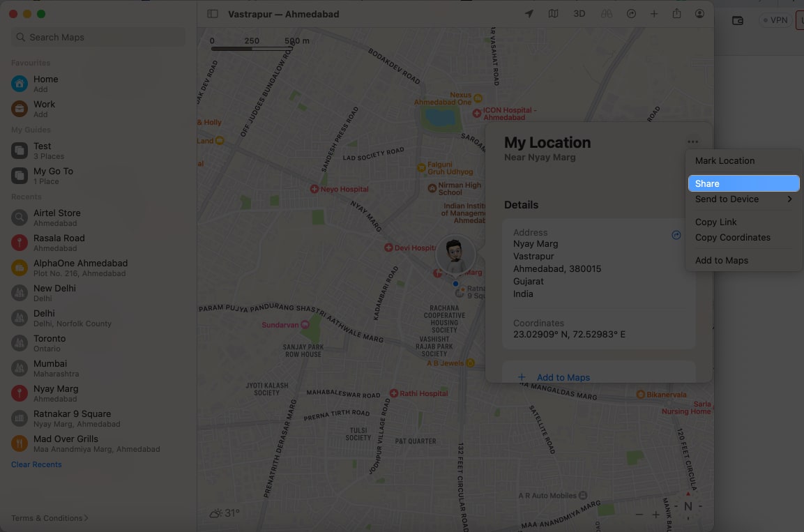Zoom in with the map plus button
The image size is (804, 532).
pyautogui.click(x=655, y=514)
